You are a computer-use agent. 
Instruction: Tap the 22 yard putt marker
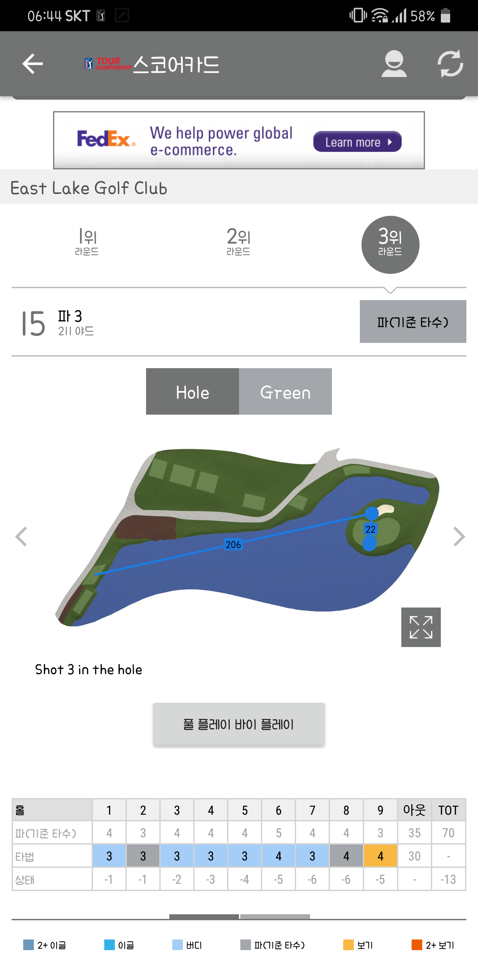(x=370, y=529)
